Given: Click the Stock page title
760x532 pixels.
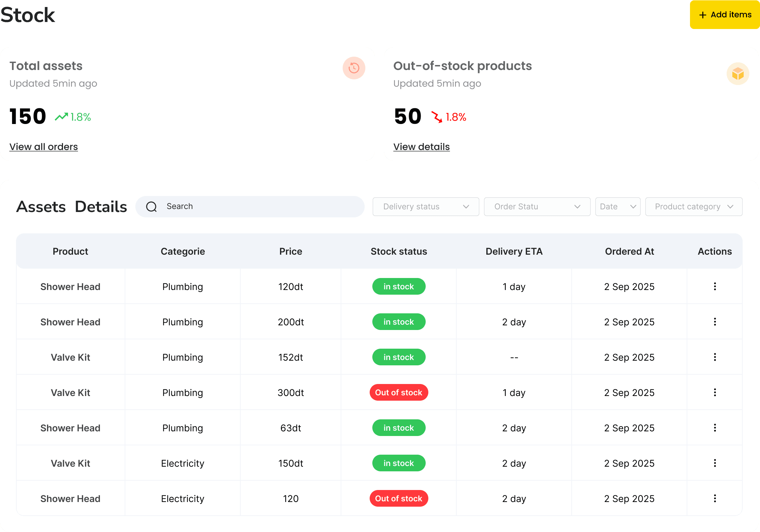Looking at the screenshot, I should coord(28,15).
